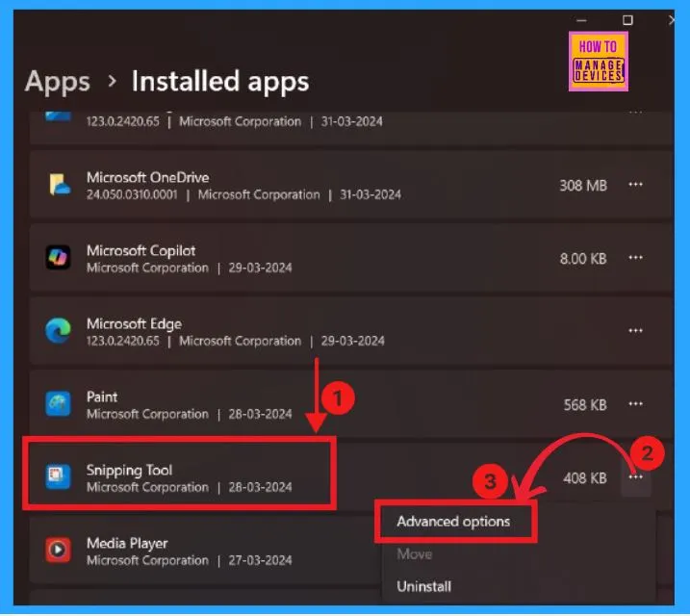Open more options for Microsoft Copilot
The image size is (690, 616).
point(635,257)
